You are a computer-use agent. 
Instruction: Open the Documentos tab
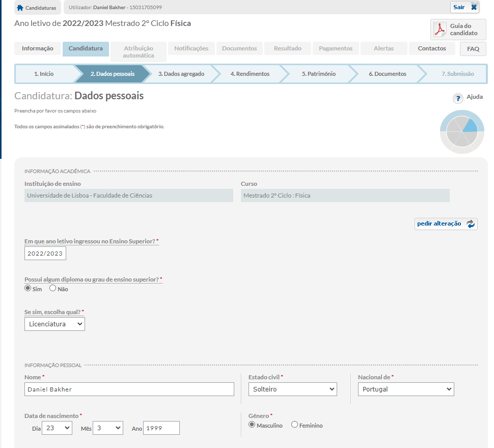[239, 48]
